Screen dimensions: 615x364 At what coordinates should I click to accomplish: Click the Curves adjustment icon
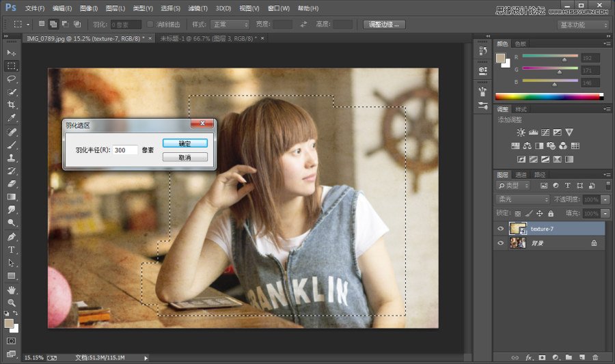tap(545, 132)
